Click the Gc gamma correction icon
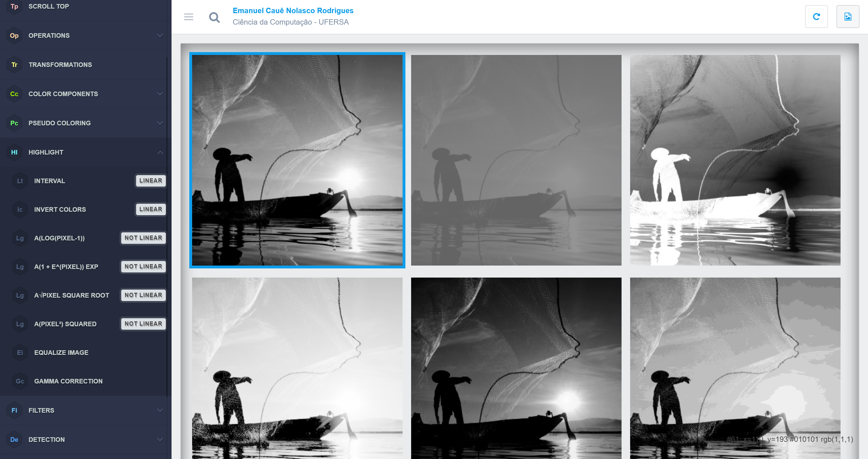 click(x=20, y=381)
